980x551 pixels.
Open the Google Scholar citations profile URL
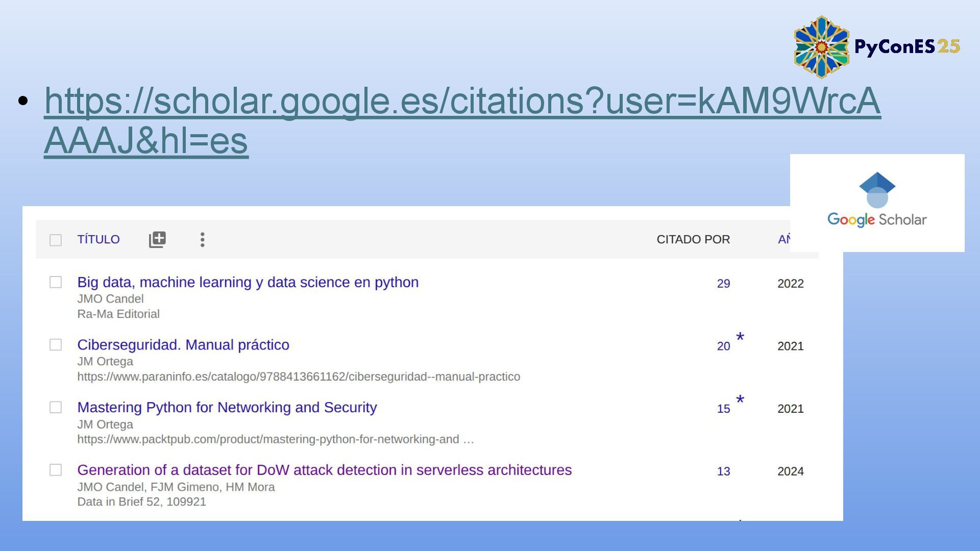[x=462, y=101]
